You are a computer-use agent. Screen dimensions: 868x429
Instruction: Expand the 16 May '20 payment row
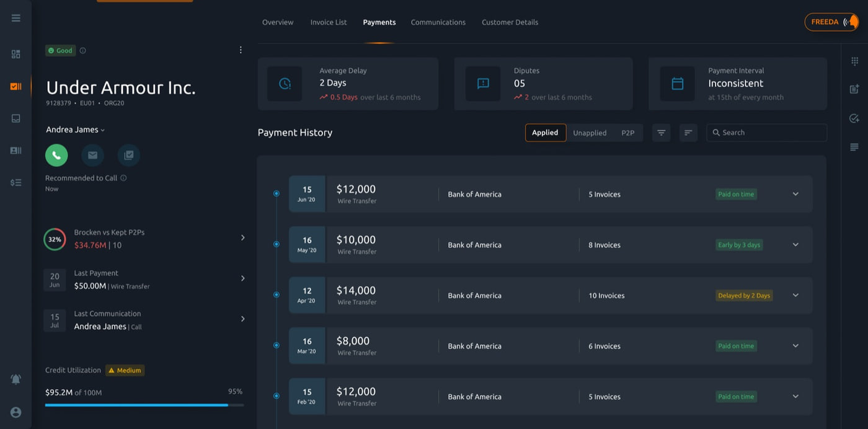pyautogui.click(x=795, y=245)
